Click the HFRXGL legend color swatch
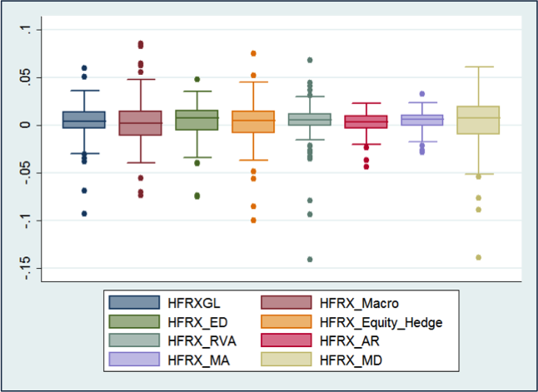 [133, 303]
